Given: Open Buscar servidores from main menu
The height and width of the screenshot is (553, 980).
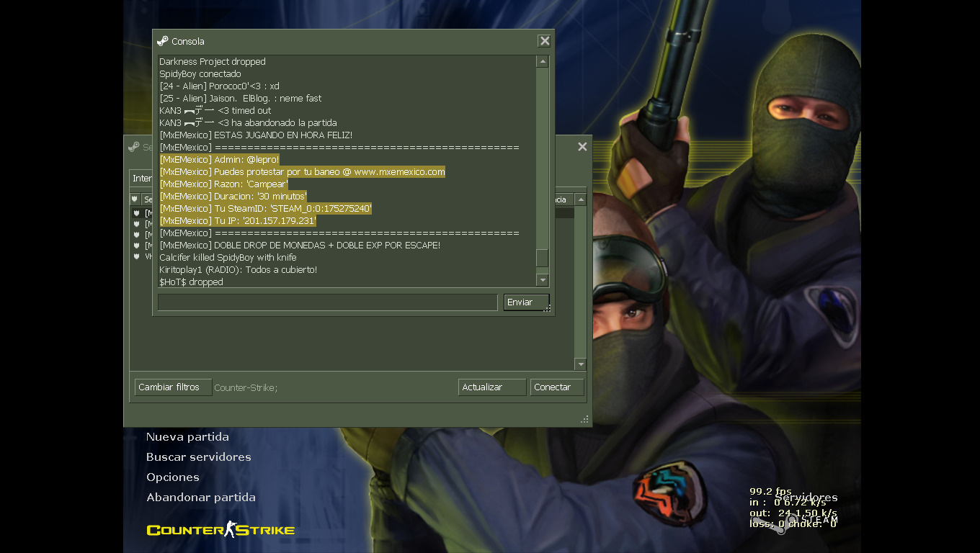Looking at the screenshot, I should (199, 457).
